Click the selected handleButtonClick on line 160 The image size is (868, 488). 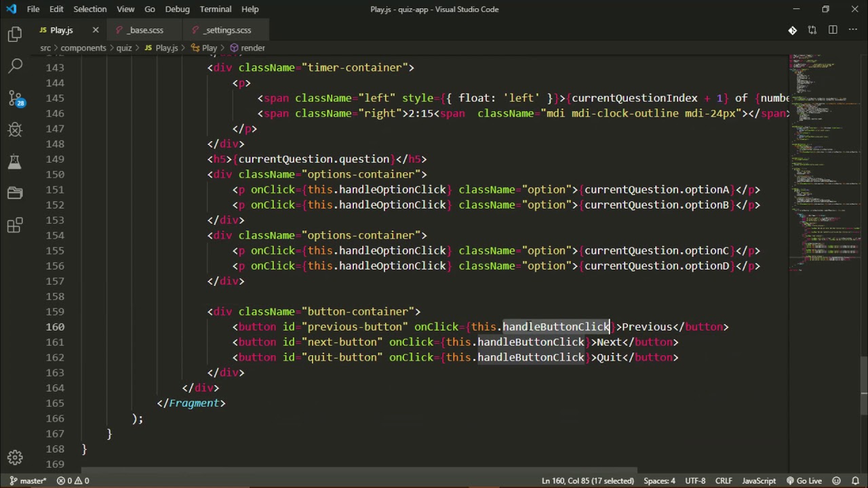click(x=556, y=327)
